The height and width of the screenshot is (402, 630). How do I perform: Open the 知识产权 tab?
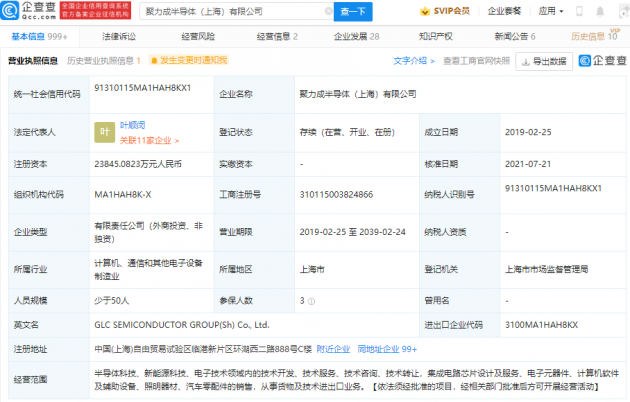tap(436, 36)
